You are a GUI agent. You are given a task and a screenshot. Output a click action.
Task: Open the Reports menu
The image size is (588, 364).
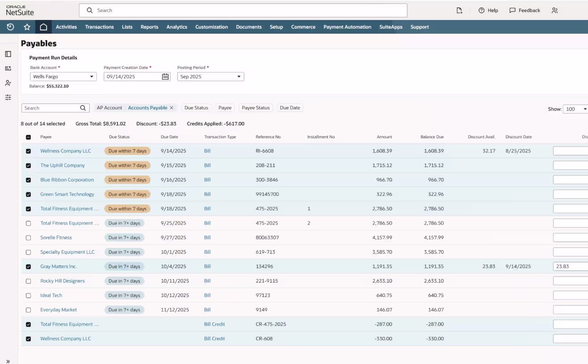point(149,27)
